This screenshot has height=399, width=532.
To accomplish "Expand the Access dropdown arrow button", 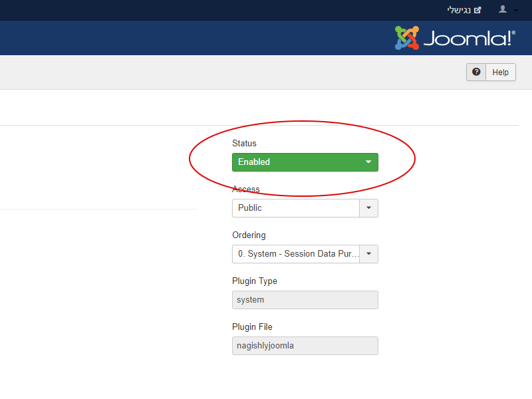I will (x=369, y=208).
